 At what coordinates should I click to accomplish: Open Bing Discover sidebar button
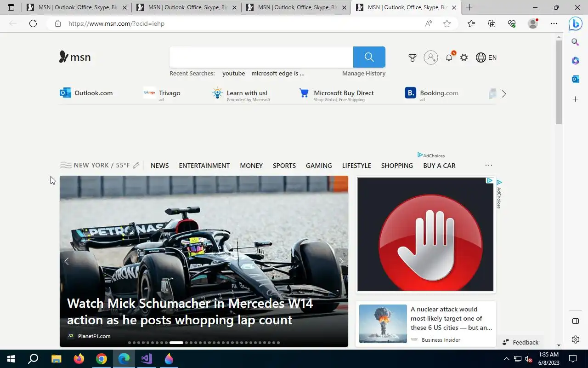click(575, 23)
